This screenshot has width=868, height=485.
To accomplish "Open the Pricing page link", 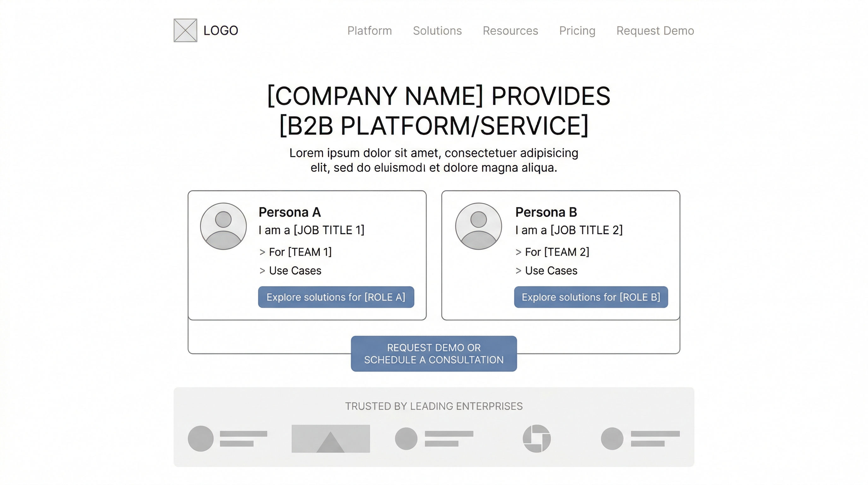I will [577, 31].
